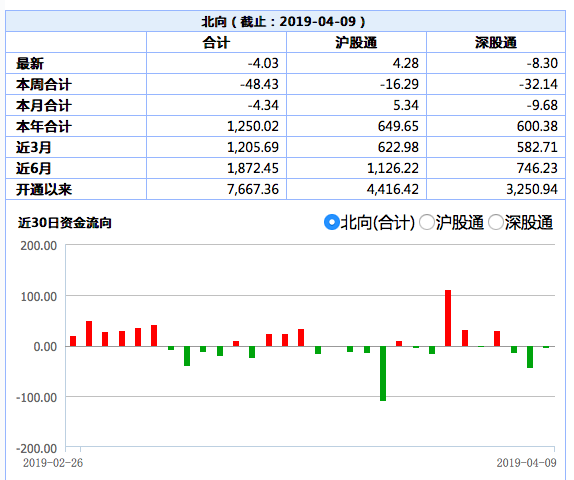Click the value 4.28 in 最新 row
The width and height of the screenshot is (574, 480).
(x=406, y=63)
